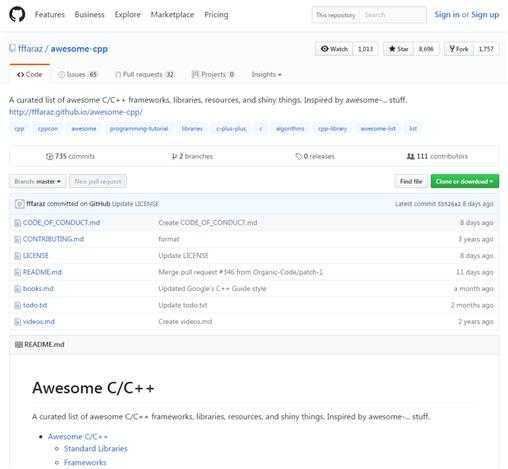Click the file icon beside CONTRIBUTING.md
Screen dimensions: 508x469
pyautogui.click(x=17, y=239)
